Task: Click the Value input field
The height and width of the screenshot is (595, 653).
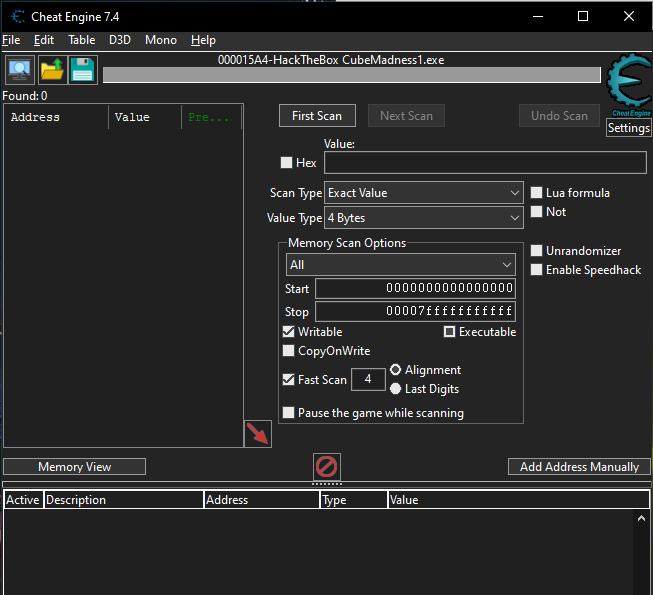Action: pos(486,162)
